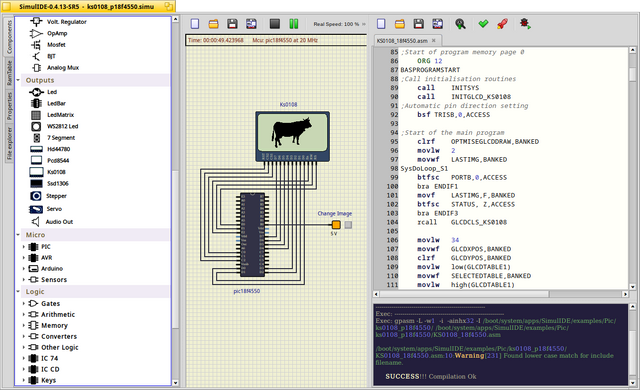Toggle the orange Change Image switch
Image resolution: width=640 pixels, height=390 pixels.
tap(336, 224)
